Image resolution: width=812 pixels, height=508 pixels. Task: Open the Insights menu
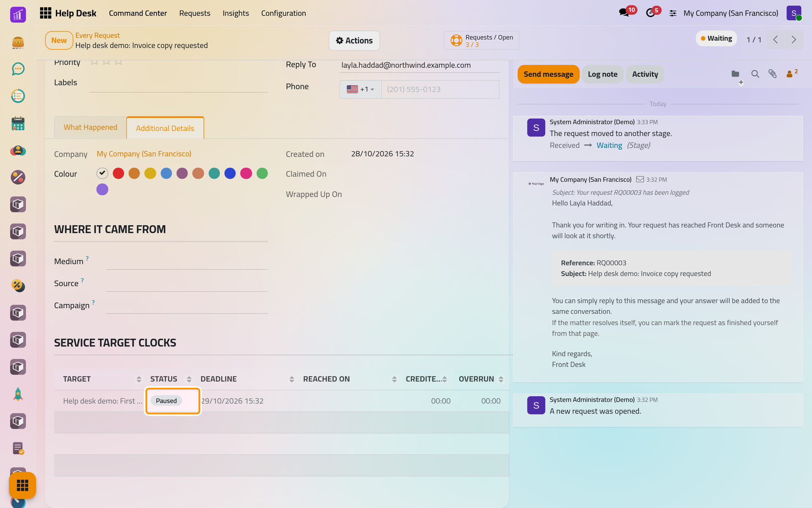236,13
